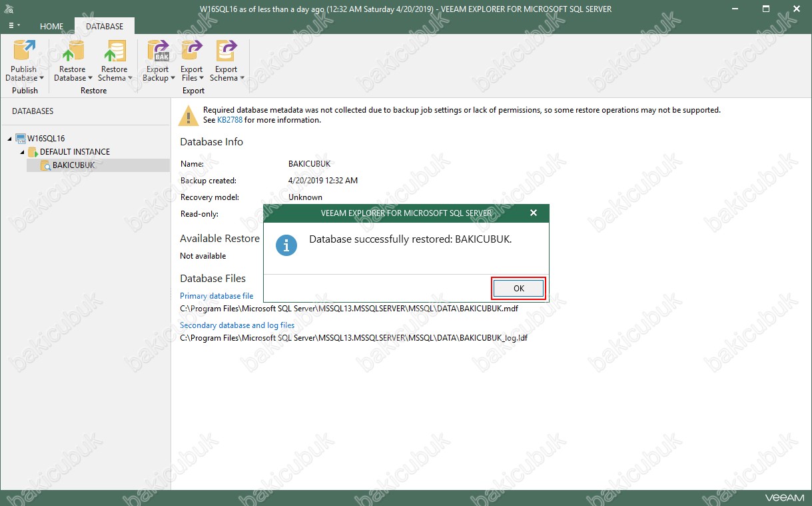Open the Export Schema dropdown arrow
The height and width of the screenshot is (506, 812).
[x=242, y=78]
